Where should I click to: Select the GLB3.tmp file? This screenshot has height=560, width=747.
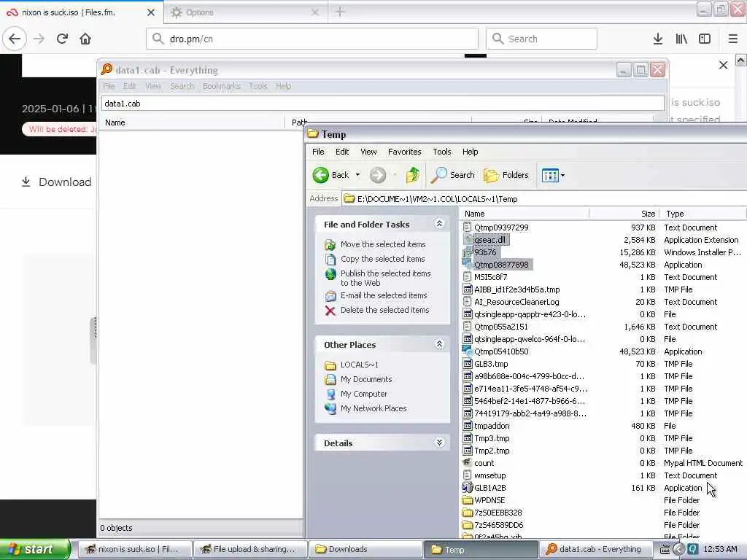[491, 364]
